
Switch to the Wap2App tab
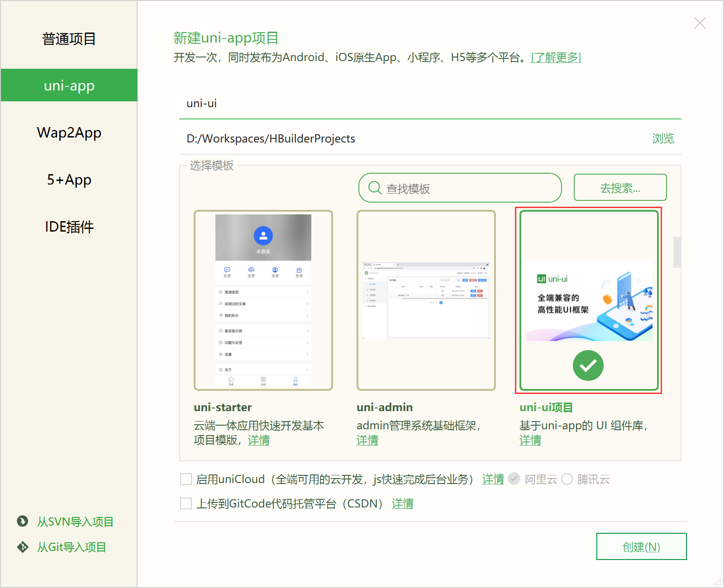[x=69, y=133]
